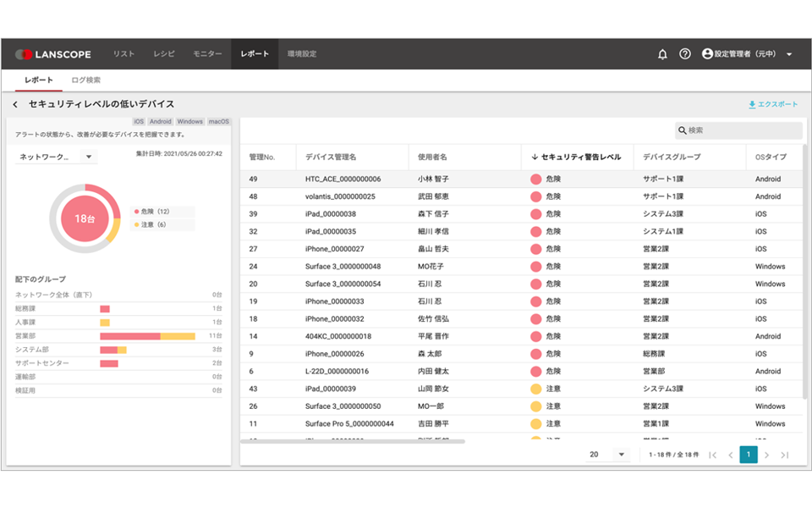Click the horizontal table scrollbar
The height and width of the screenshot is (508, 812).
point(353,442)
